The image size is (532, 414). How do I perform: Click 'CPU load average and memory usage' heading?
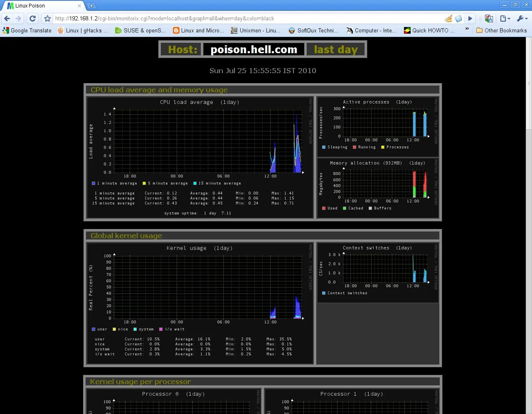[159, 90]
